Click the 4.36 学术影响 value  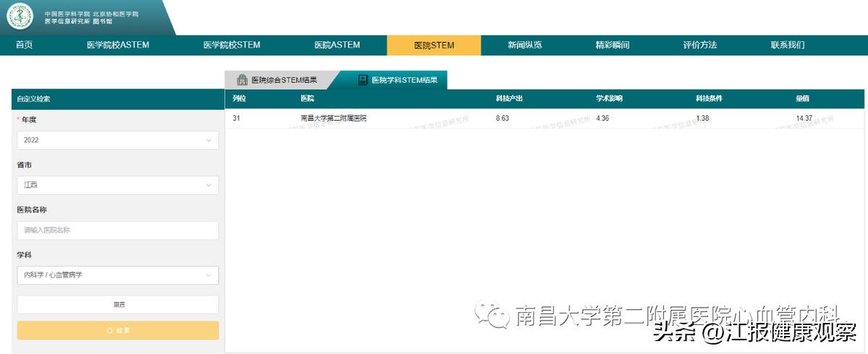603,118
